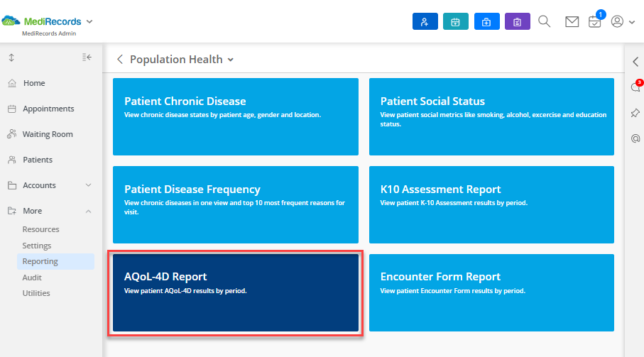The height and width of the screenshot is (357, 644).
Task: Click the vertical reorder arrows icon
Action: click(11, 58)
